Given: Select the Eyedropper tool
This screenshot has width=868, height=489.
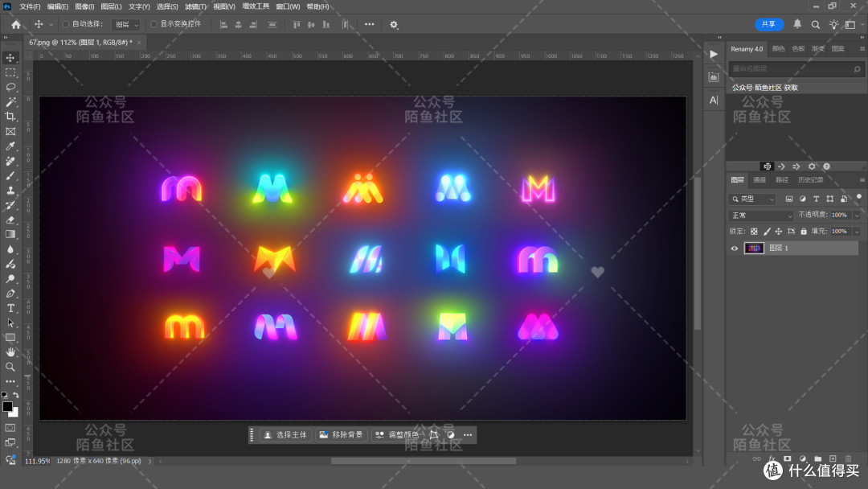Looking at the screenshot, I should tap(10, 146).
